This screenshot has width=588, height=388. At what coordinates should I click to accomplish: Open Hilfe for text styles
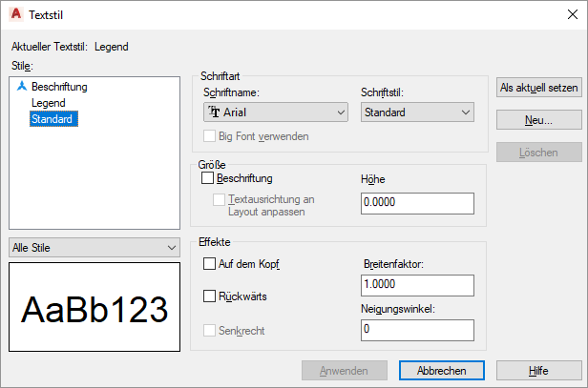click(539, 371)
